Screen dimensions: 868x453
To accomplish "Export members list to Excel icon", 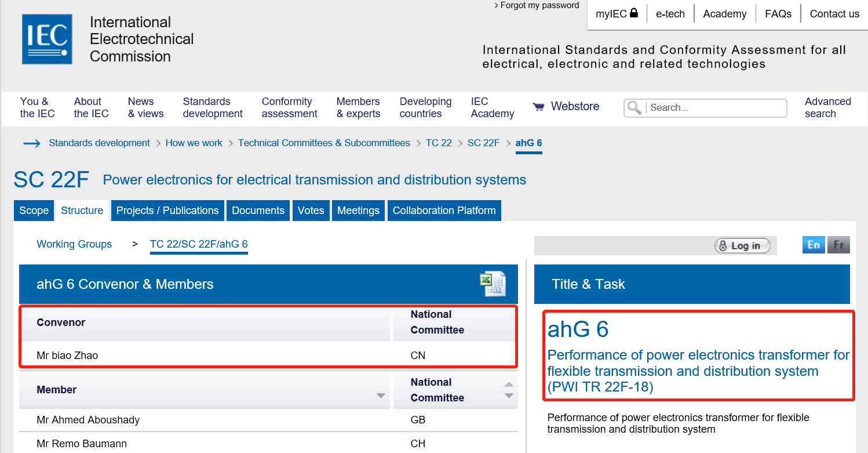I will [x=492, y=284].
